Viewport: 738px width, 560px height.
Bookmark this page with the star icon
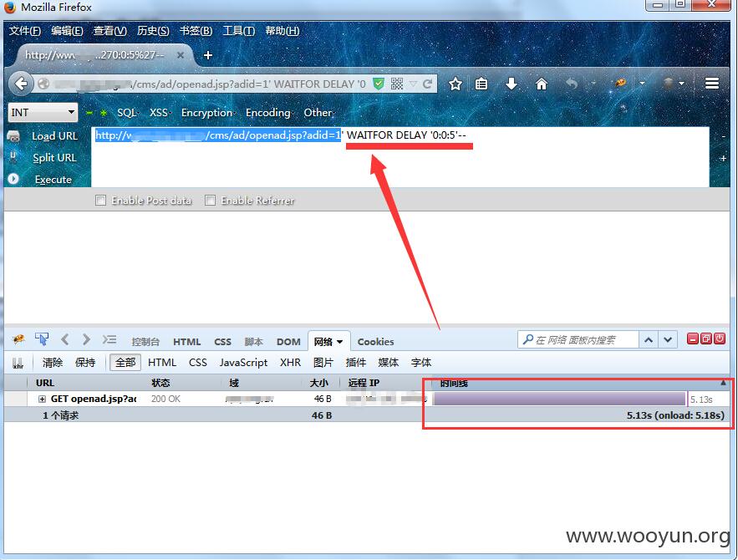click(x=456, y=84)
